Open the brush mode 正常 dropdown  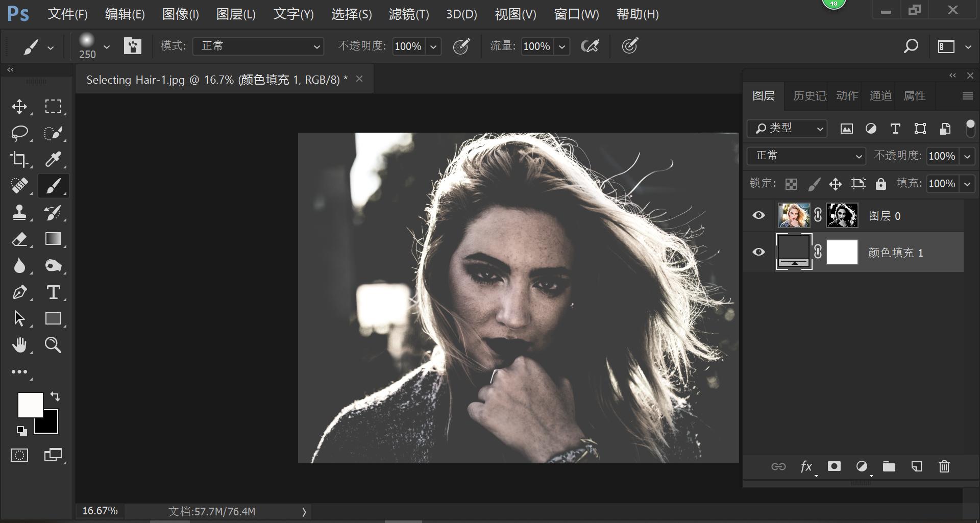click(258, 46)
